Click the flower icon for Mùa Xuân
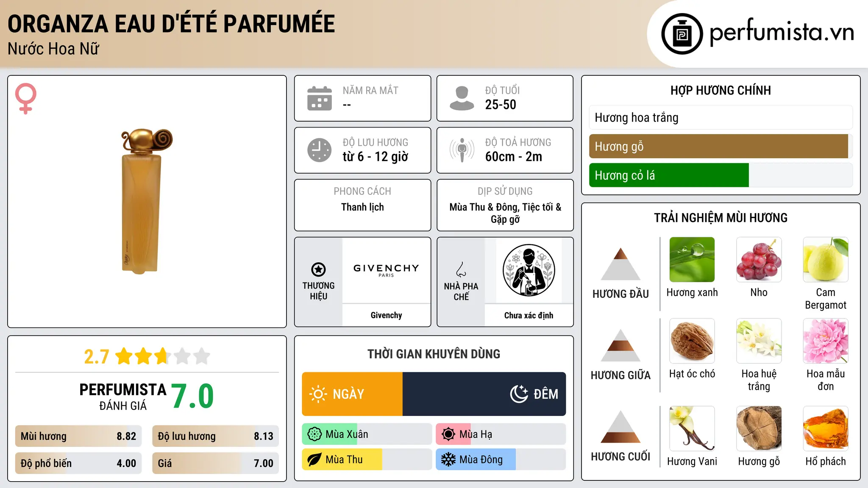This screenshot has width=868, height=488. coord(314,434)
